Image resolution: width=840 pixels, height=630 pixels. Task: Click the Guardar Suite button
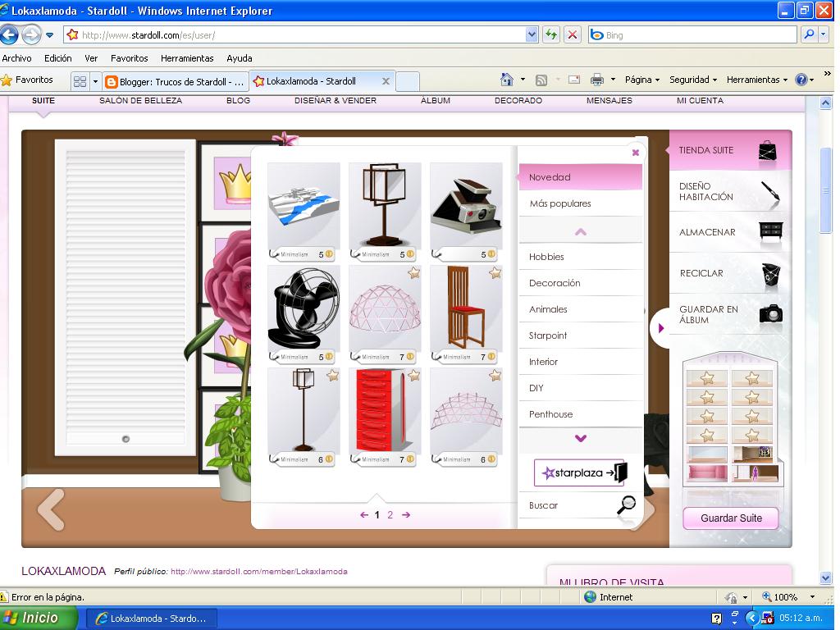click(731, 518)
